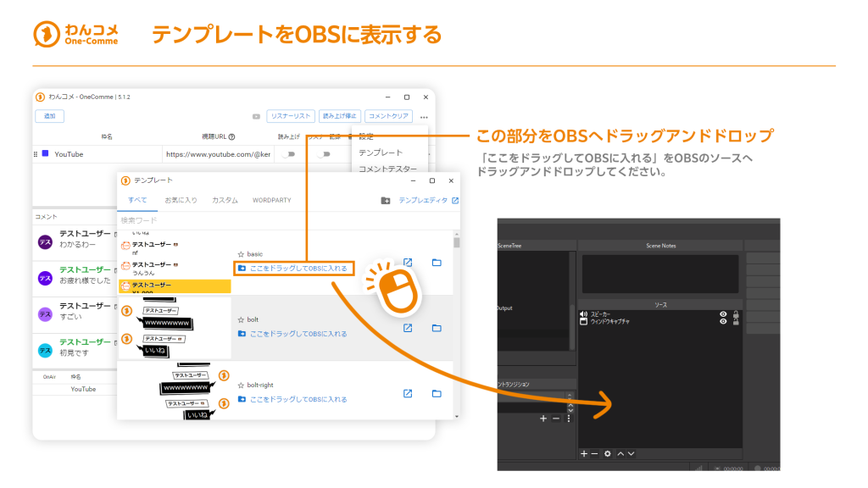Click the help icon next to 視聴URL
Image resolution: width=868 pixels, height=488 pixels.
tap(232, 136)
